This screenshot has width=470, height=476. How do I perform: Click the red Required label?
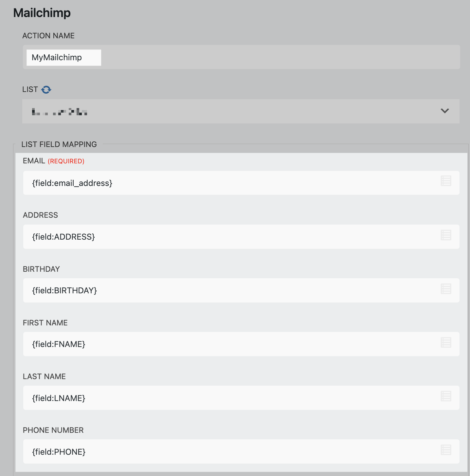coord(66,161)
